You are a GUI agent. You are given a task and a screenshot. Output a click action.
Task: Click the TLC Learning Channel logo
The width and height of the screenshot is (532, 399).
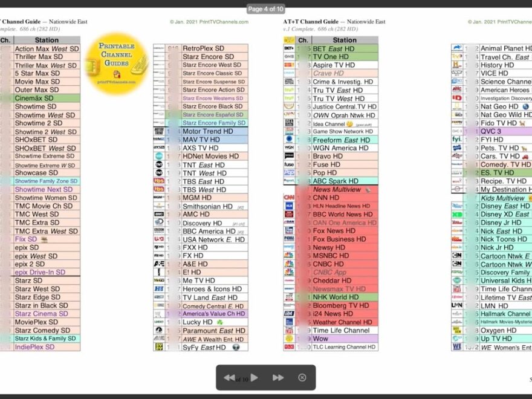(289, 347)
